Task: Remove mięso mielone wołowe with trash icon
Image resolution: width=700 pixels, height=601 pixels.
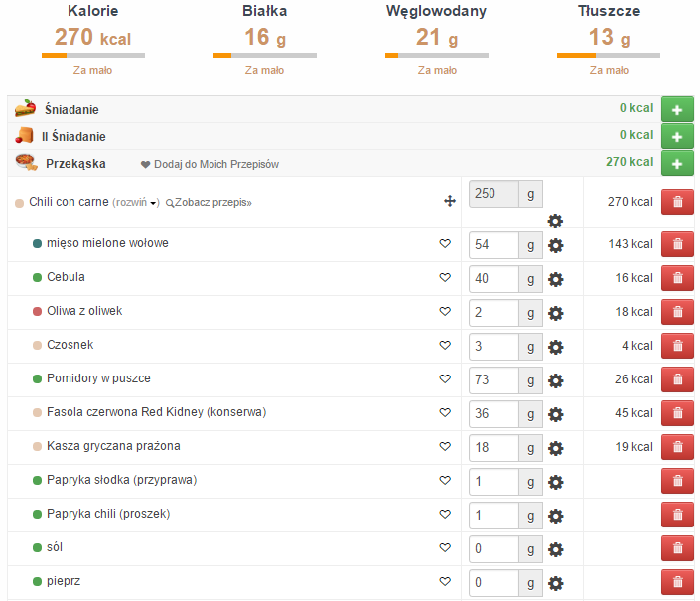Action: coord(677,244)
